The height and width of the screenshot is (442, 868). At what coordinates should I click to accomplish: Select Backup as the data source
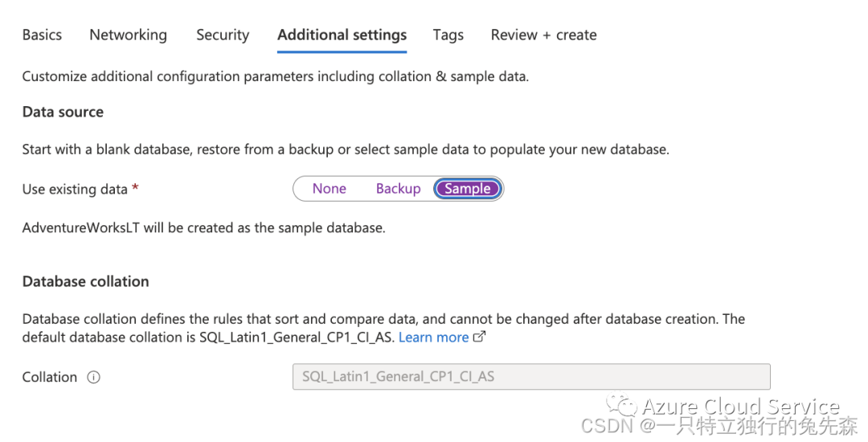[x=398, y=189]
